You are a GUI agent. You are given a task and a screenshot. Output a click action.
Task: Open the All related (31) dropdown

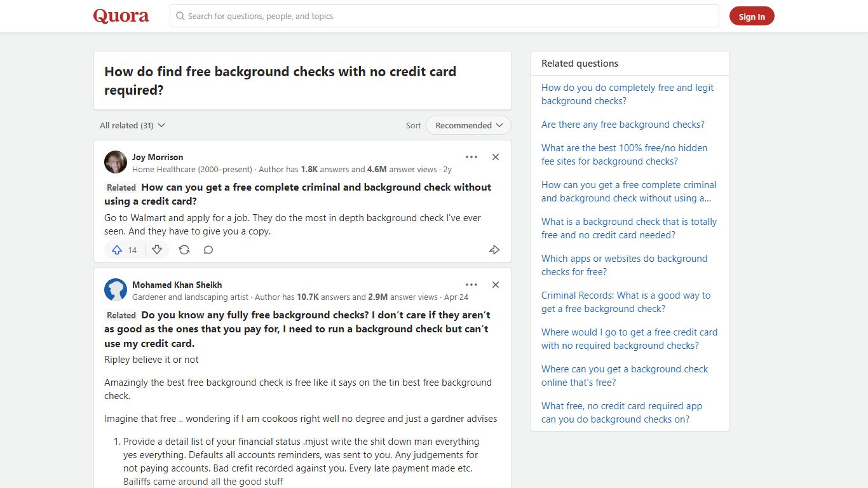(x=132, y=125)
